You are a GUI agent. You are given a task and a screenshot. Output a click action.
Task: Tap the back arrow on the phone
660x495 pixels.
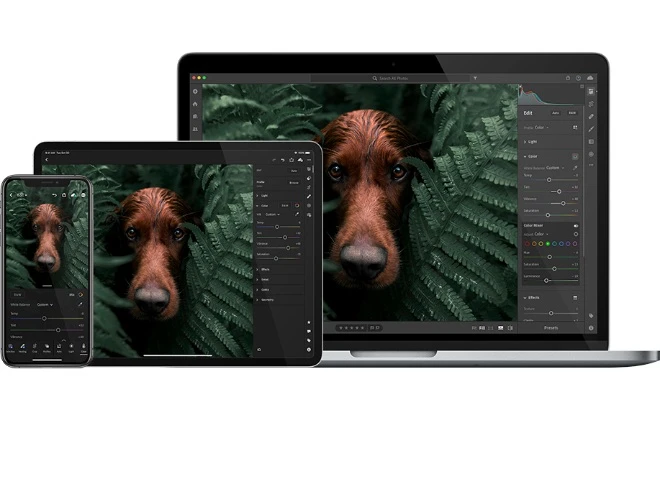11,195
